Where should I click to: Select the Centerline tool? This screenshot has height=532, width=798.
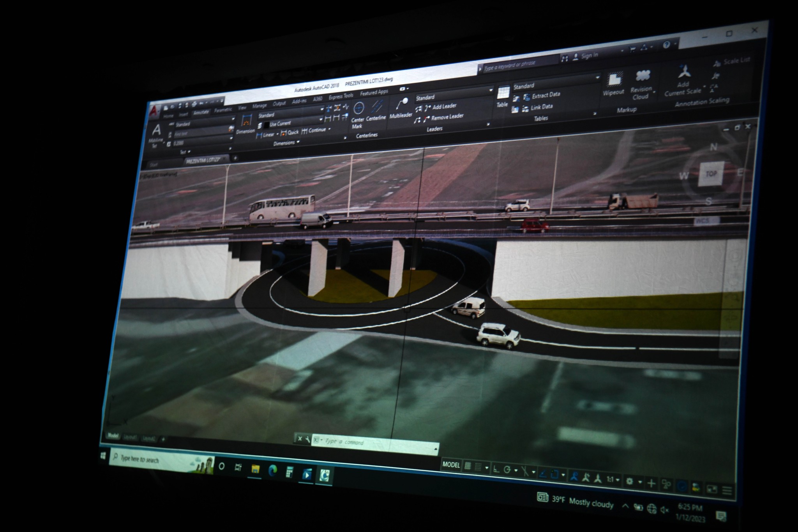[376, 110]
